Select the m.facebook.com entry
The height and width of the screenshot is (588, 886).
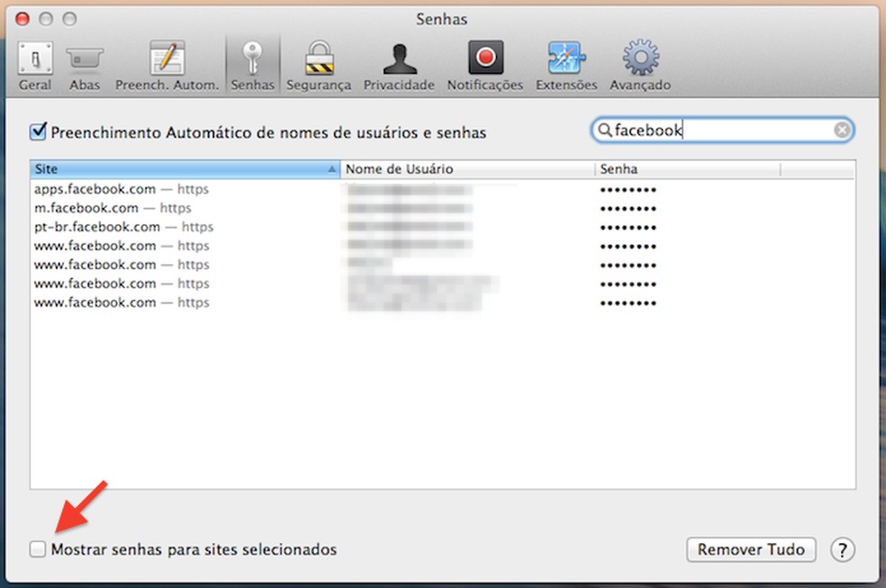[x=443, y=208]
